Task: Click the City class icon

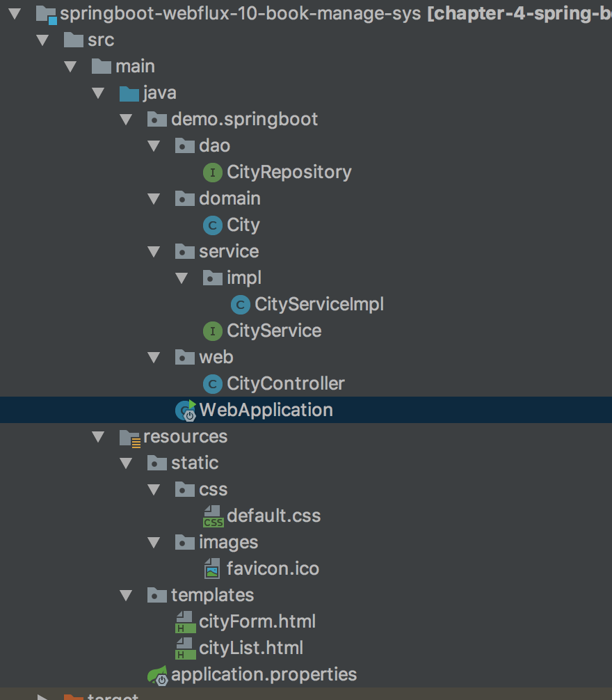Action: pos(212,225)
